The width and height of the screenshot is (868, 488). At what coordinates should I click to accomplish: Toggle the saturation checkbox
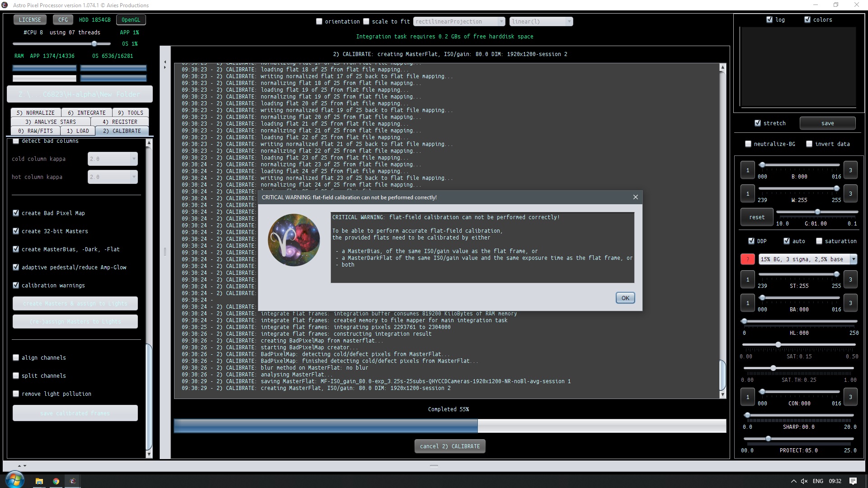point(819,241)
